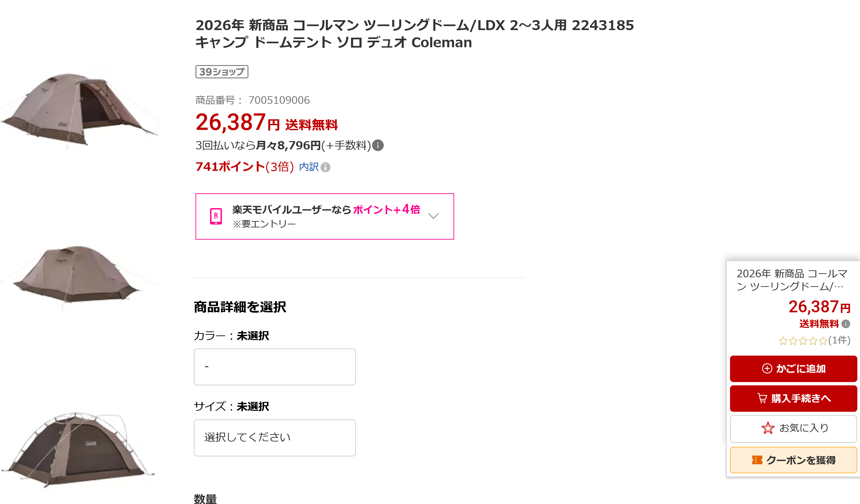Click the favorite star icon

pos(768,428)
